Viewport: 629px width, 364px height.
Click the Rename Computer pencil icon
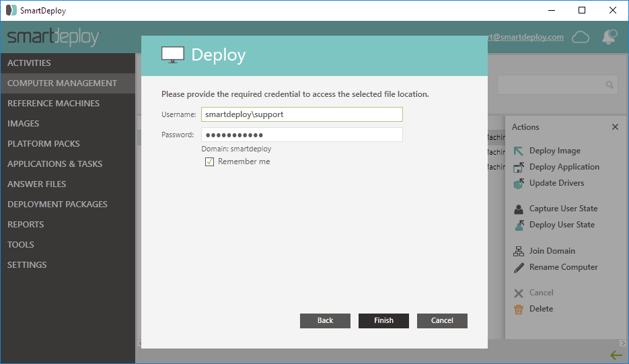(x=519, y=268)
